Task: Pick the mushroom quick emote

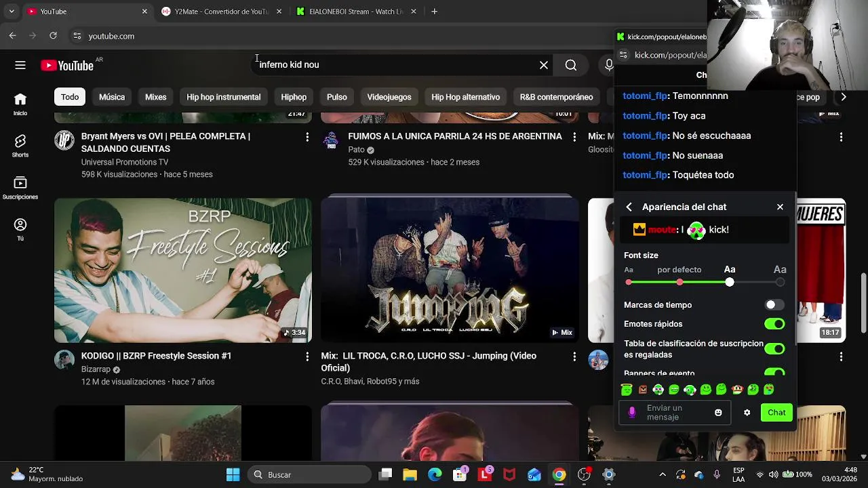Action: click(737, 390)
